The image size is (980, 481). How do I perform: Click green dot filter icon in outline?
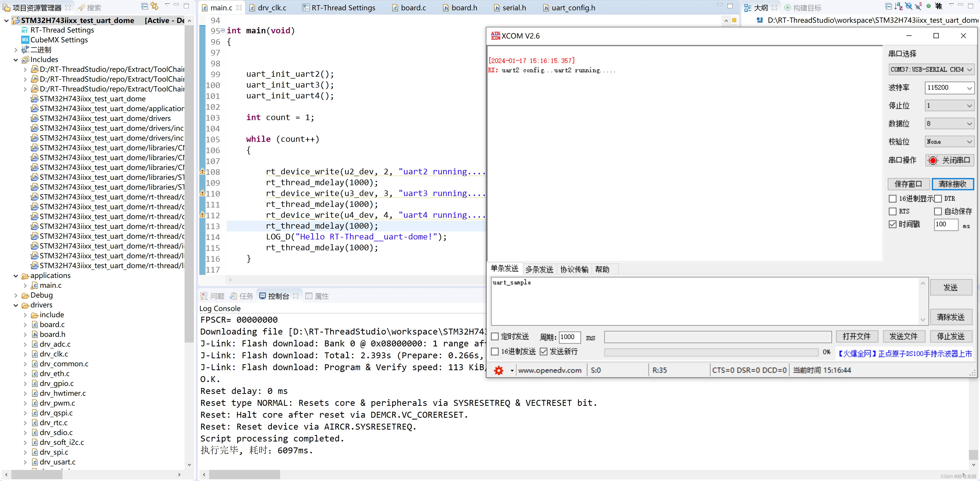tap(929, 6)
